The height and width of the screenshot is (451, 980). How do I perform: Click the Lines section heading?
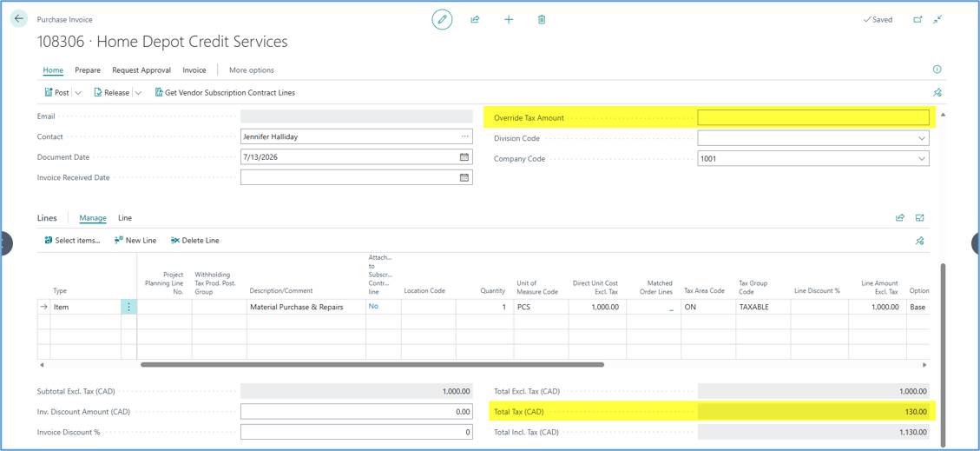click(47, 218)
